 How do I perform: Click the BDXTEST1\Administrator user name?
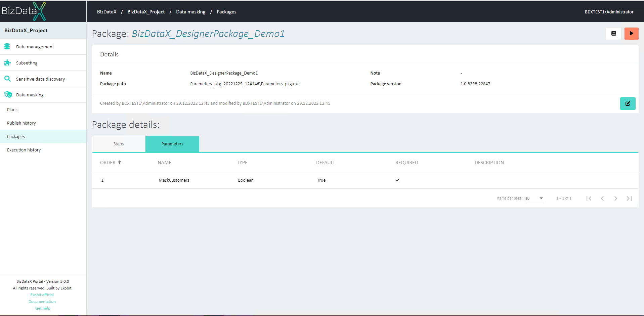click(609, 12)
